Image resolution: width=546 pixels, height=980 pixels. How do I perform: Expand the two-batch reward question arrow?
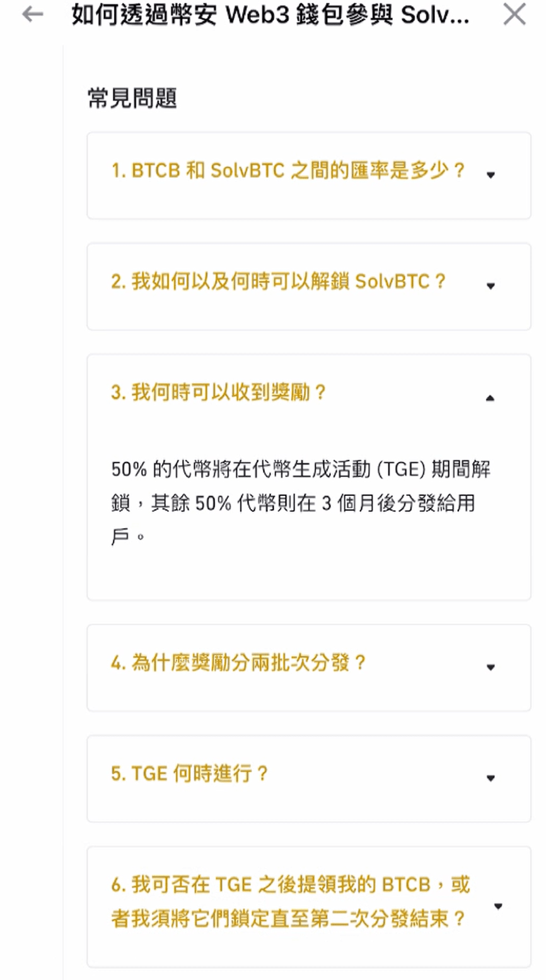(491, 667)
